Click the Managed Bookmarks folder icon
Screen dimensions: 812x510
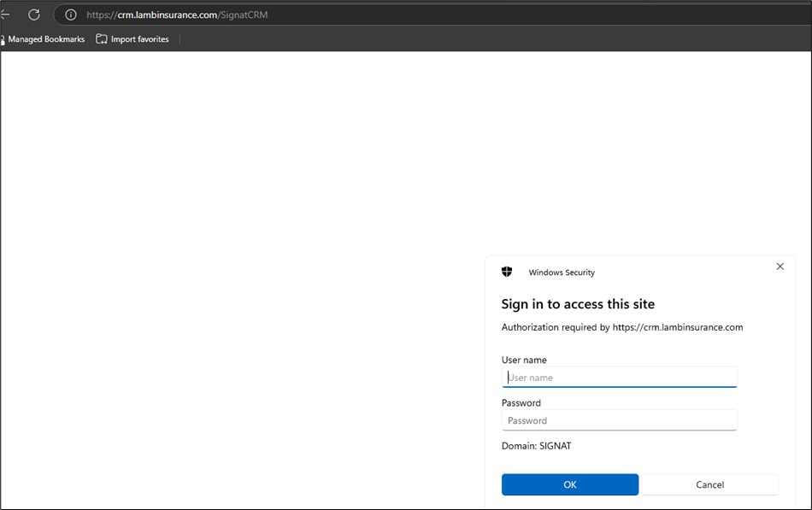[x=3, y=38]
